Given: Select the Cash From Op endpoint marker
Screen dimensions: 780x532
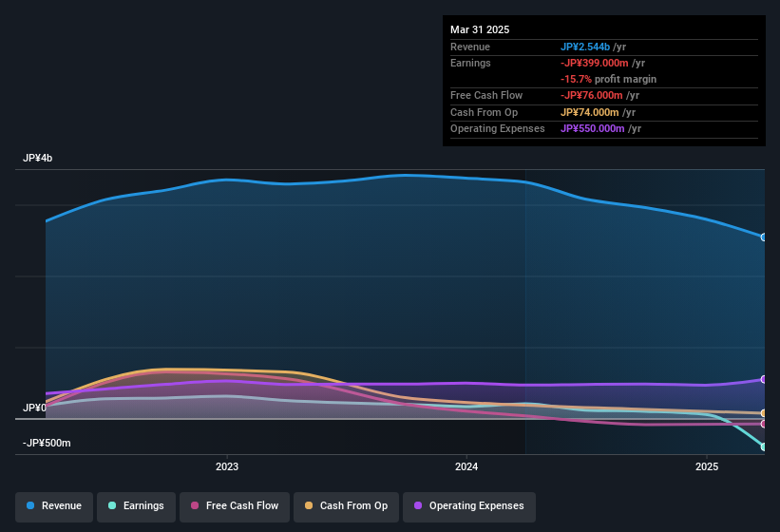Looking at the screenshot, I should point(764,413).
